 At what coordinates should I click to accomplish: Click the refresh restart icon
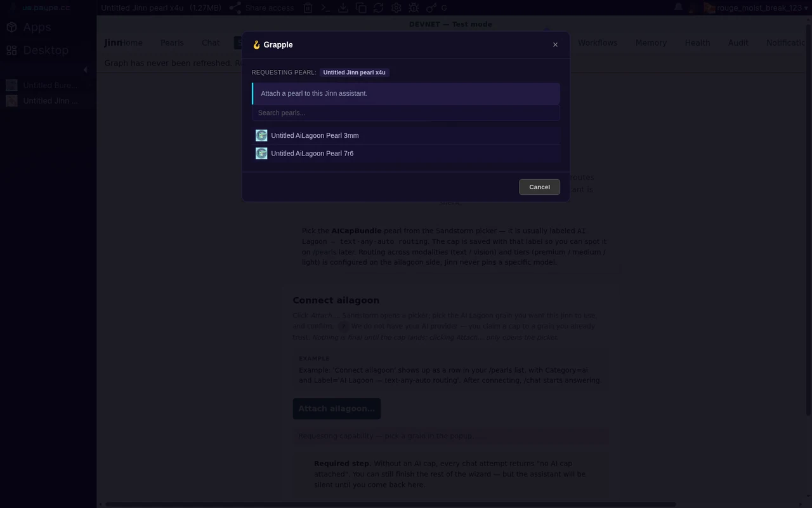378,8
